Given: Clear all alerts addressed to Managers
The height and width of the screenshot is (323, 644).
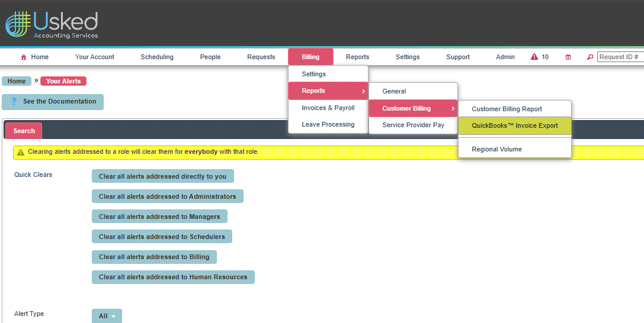Looking at the screenshot, I should coord(159,217).
